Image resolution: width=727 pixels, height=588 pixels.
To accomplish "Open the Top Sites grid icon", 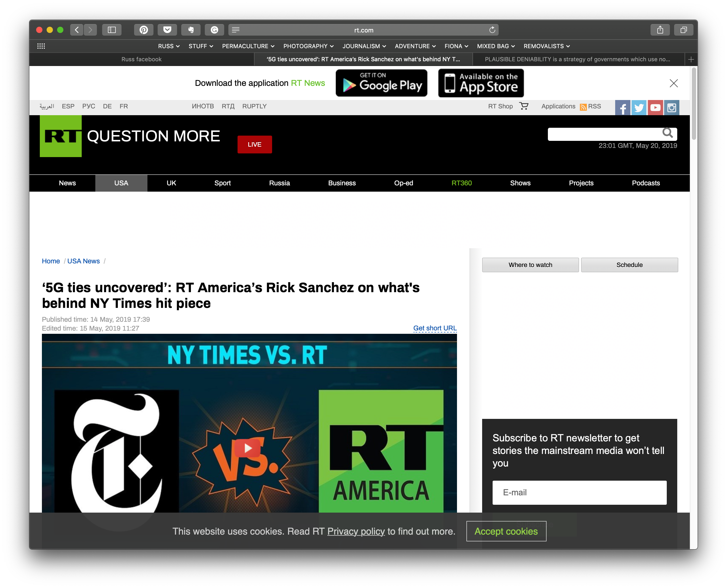I will click(41, 46).
